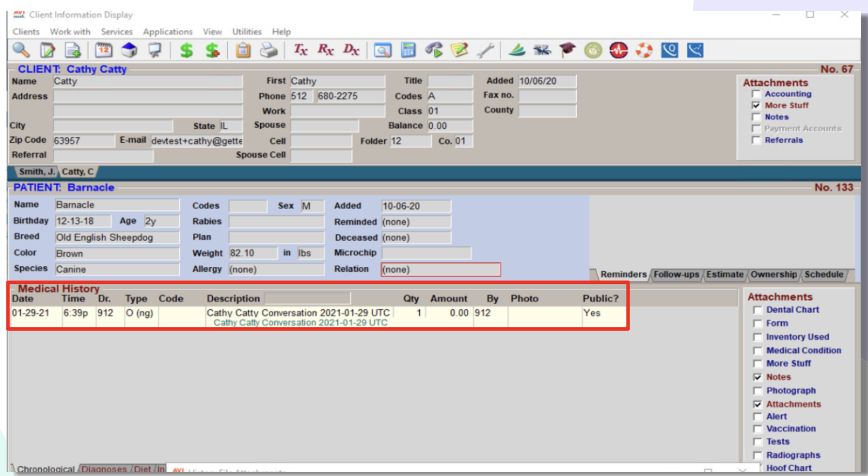Open the Utilities menu
Image resolution: width=868 pixels, height=476 pixels.
247,32
